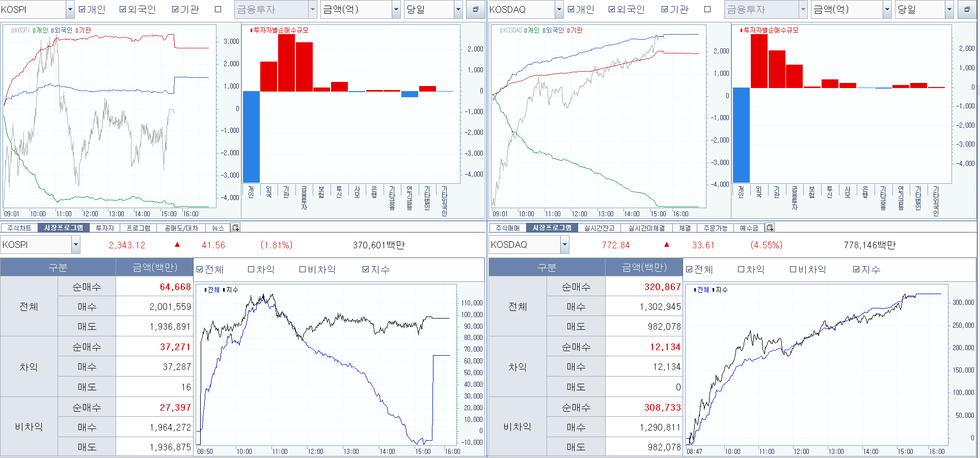
Task: Select right pane 시장프로그램 tab
Action: [x=552, y=228]
